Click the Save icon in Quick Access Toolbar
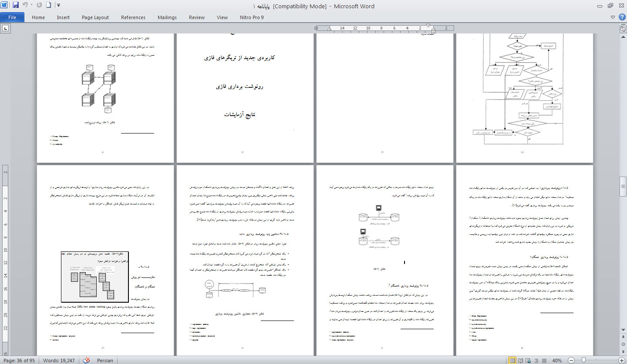The height and width of the screenshot is (364, 627). (16, 6)
